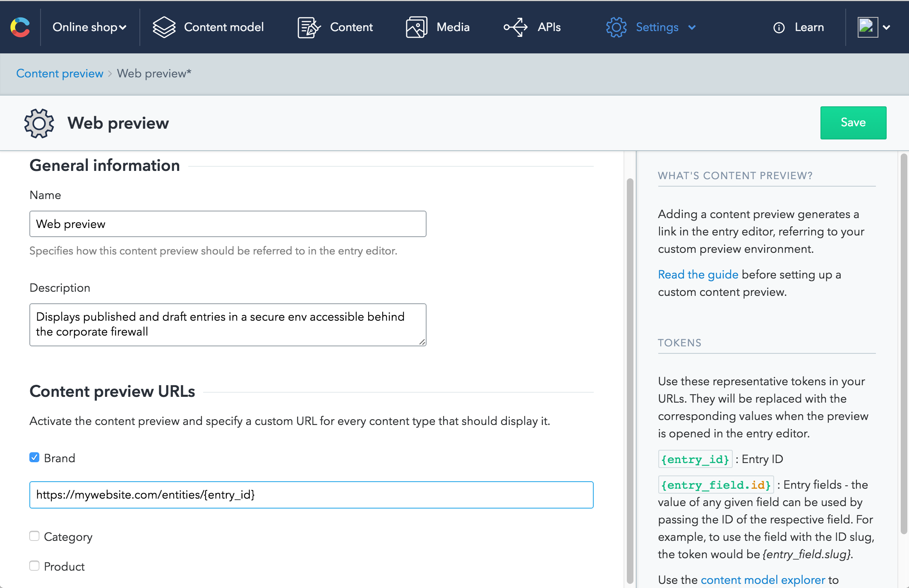This screenshot has height=588, width=909.
Task: Click the Learn info icon in navbar
Action: (779, 27)
